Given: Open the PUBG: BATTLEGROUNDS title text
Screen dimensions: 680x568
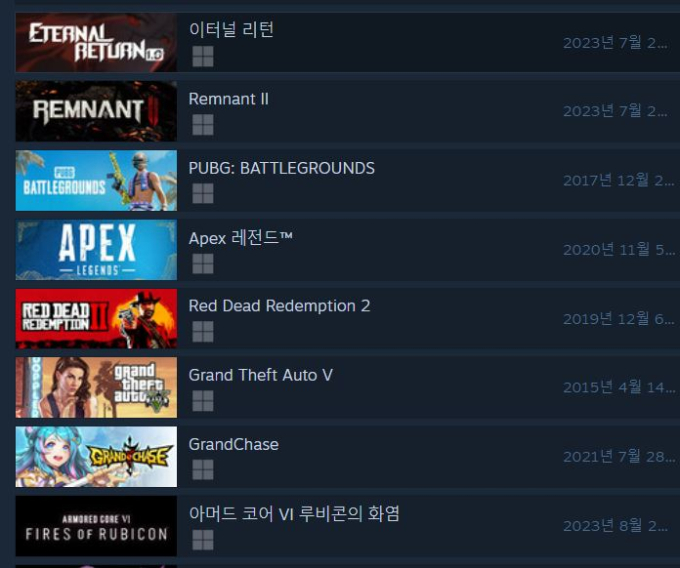Looking at the screenshot, I should [x=281, y=168].
